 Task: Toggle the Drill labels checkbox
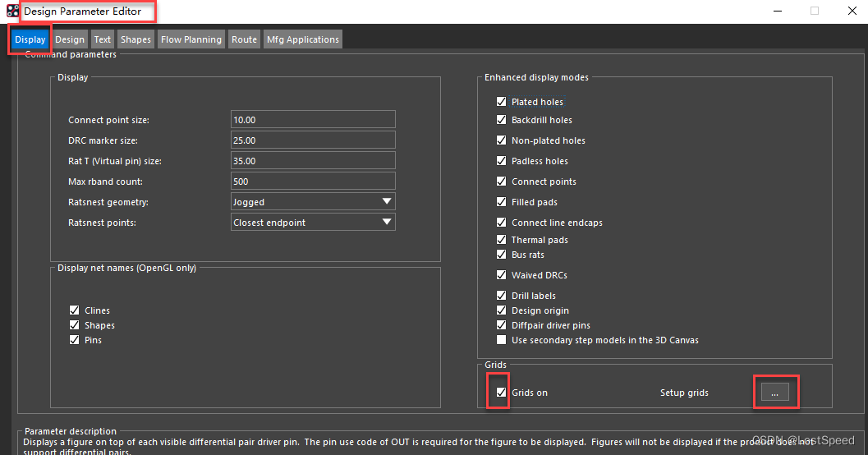tap(501, 295)
